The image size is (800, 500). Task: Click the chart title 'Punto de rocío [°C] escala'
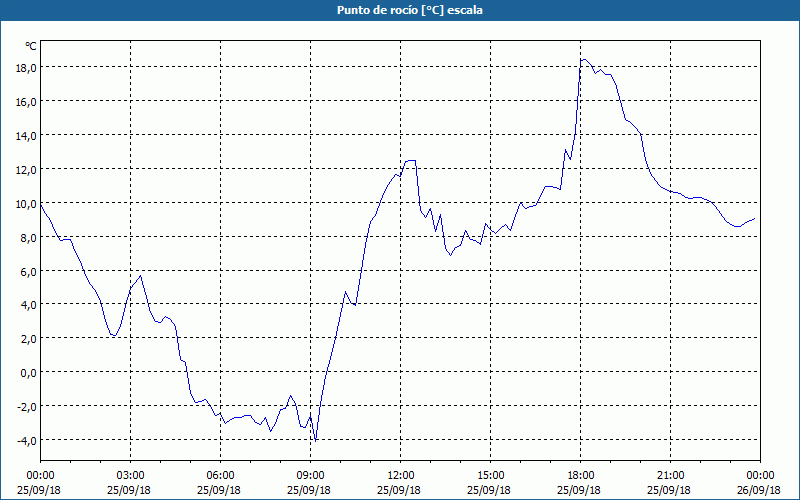(410, 10)
